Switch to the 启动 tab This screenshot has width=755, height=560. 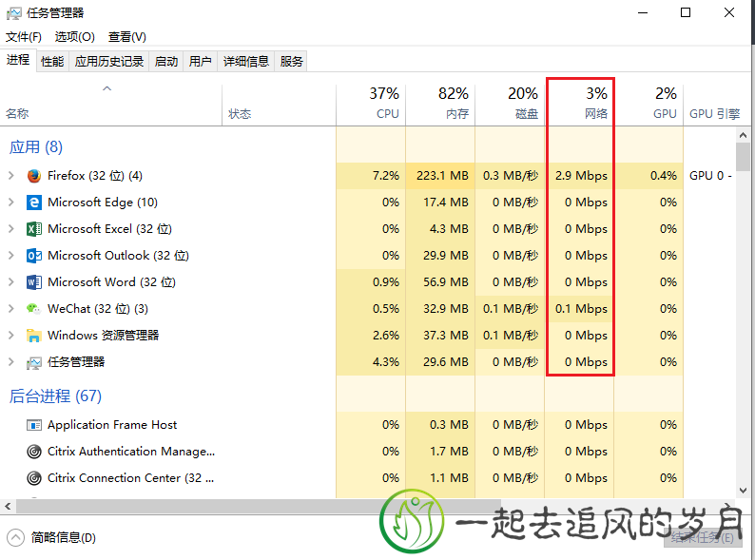pyautogui.click(x=166, y=61)
